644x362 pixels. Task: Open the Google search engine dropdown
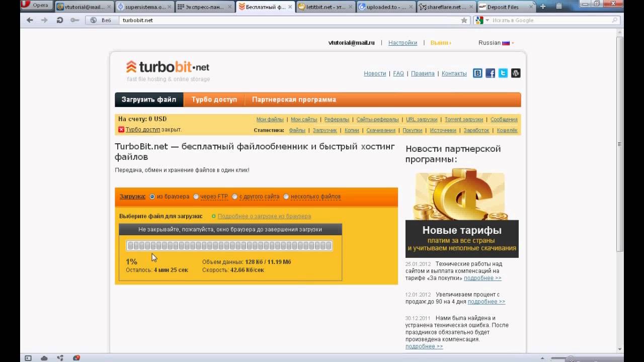481,20
